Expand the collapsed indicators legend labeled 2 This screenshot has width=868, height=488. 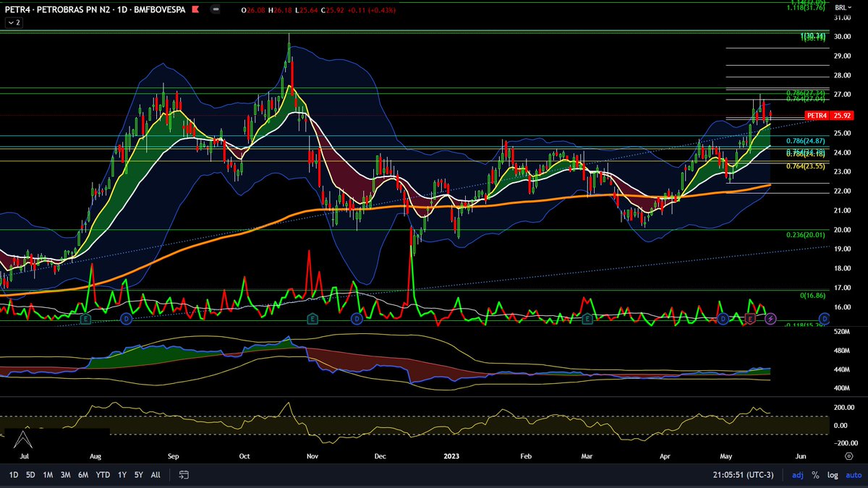coord(14,23)
